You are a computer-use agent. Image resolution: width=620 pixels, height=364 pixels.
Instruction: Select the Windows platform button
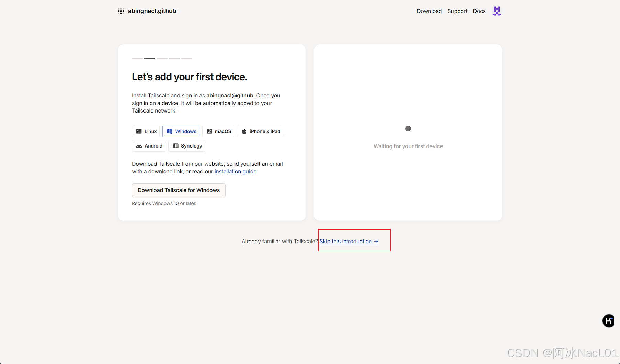(181, 131)
